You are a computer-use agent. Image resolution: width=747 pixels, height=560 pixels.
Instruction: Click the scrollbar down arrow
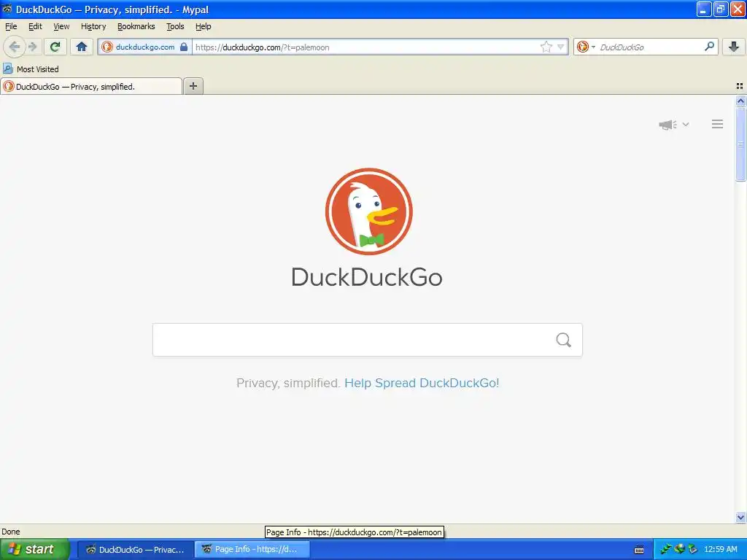click(740, 517)
